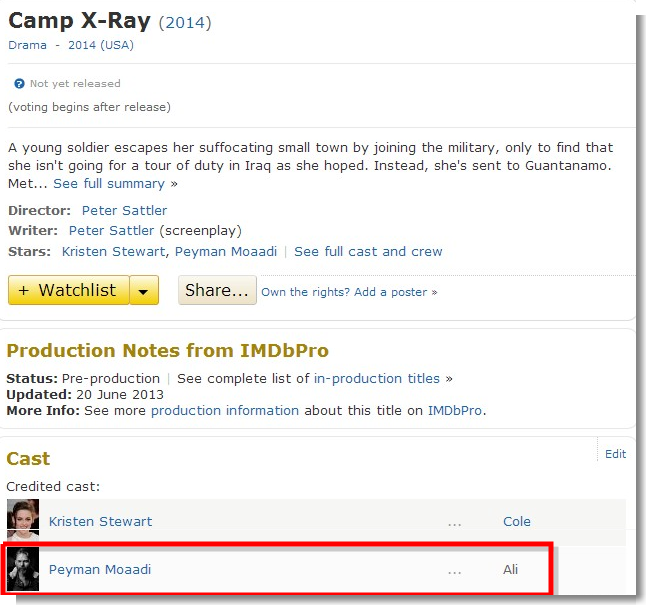Add the movie with the Watchlist button

point(69,291)
